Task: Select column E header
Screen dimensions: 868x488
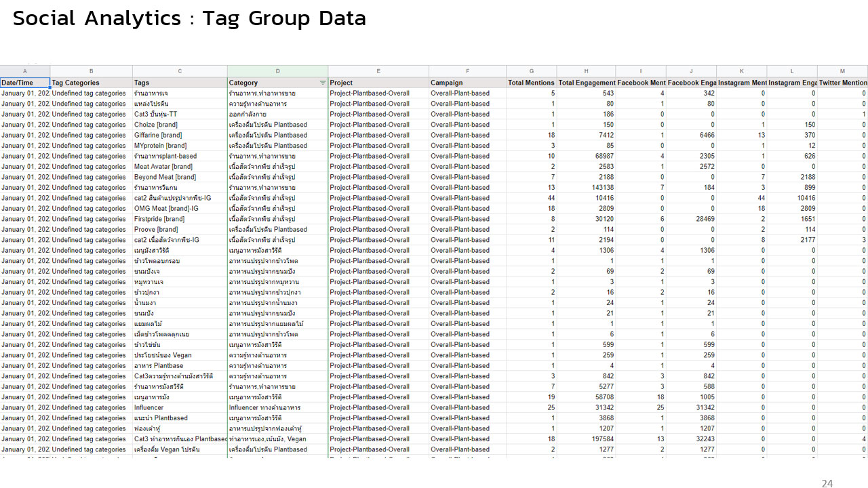Action: click(378, 71)
